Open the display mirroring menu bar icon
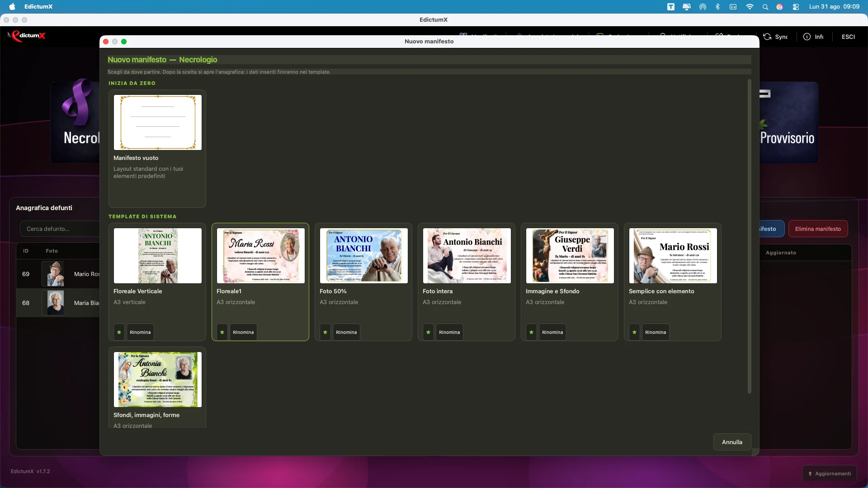The height and width of the screenshot is (488, 868). point(687,7)
